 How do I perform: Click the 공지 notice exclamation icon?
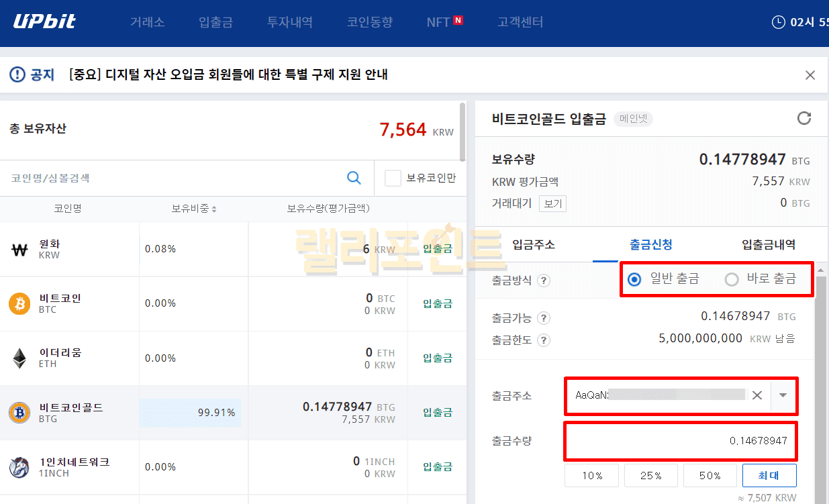tap(17, 74)
